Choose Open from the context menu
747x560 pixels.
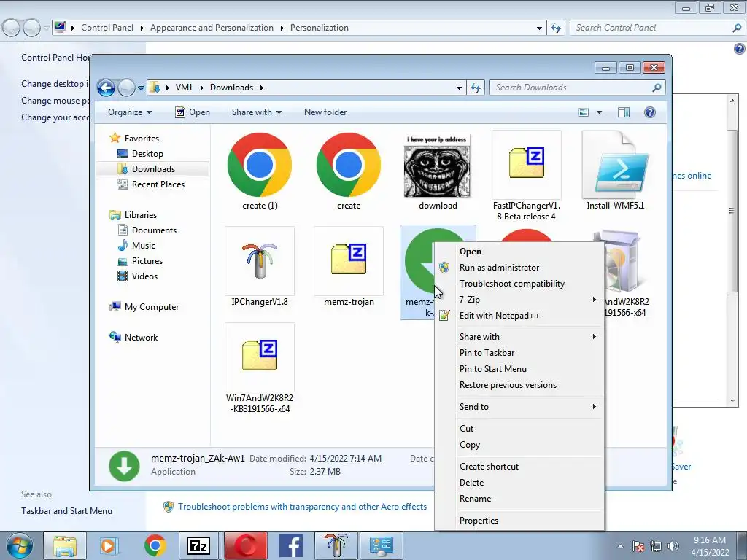[x=519, y=252]
